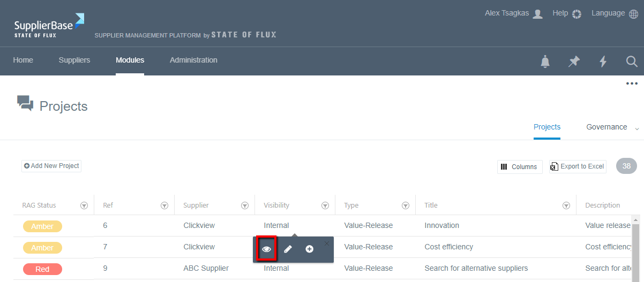Screen dimensions: 644x282
Task: Click the eye view icon in popup
Action: 266,249
